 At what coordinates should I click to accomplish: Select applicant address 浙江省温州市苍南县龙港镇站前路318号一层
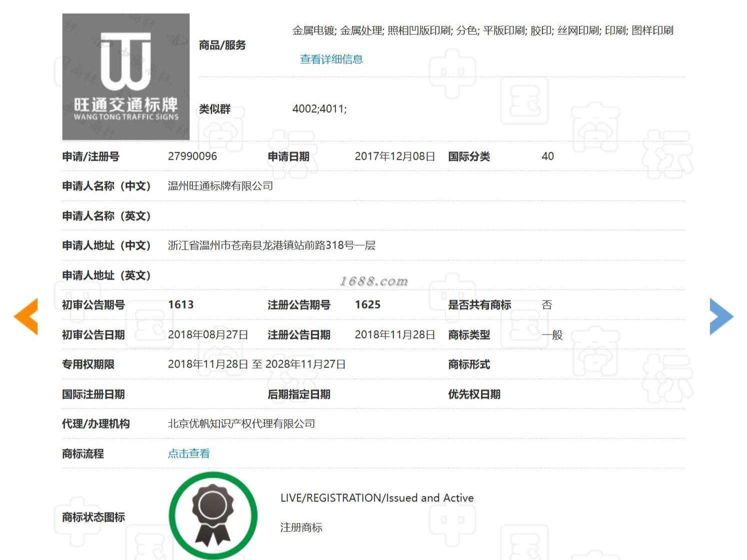pyautogui.click(x=271, y=245)
